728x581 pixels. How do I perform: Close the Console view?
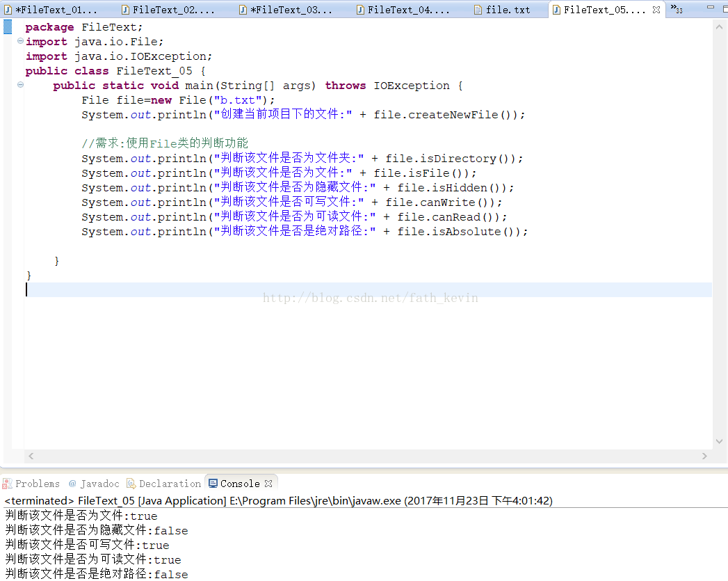268,484
